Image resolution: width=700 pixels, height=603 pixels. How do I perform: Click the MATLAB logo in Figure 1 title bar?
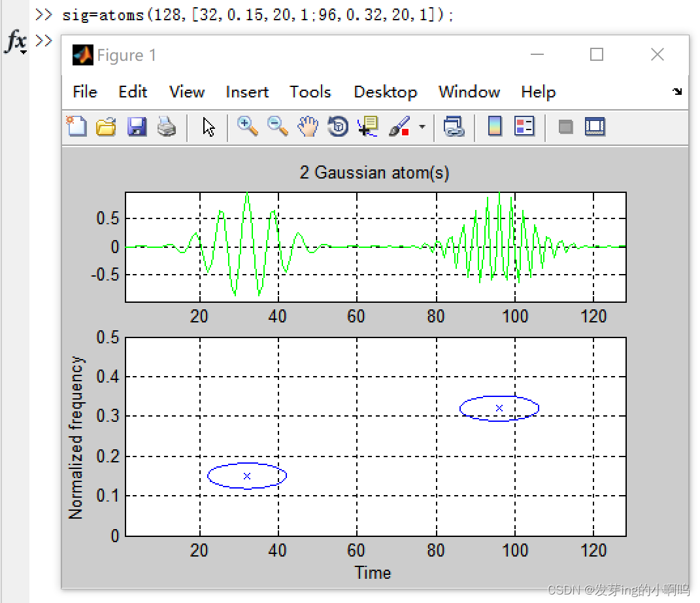(82, 55)
